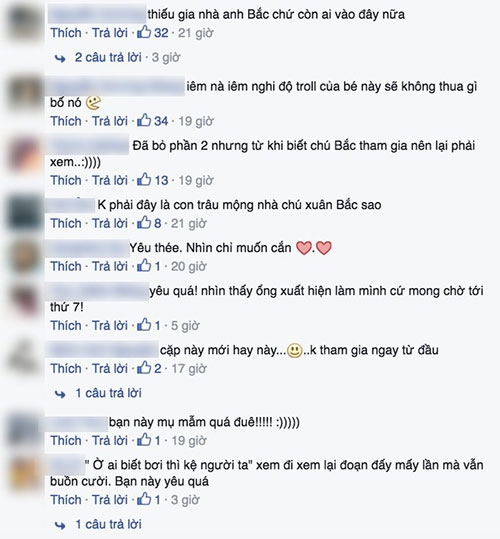Viewport: 500px width, 539px height.
Task: Like the 'Ờ ai biết bơi' comment
Action: tap(66, 500)
